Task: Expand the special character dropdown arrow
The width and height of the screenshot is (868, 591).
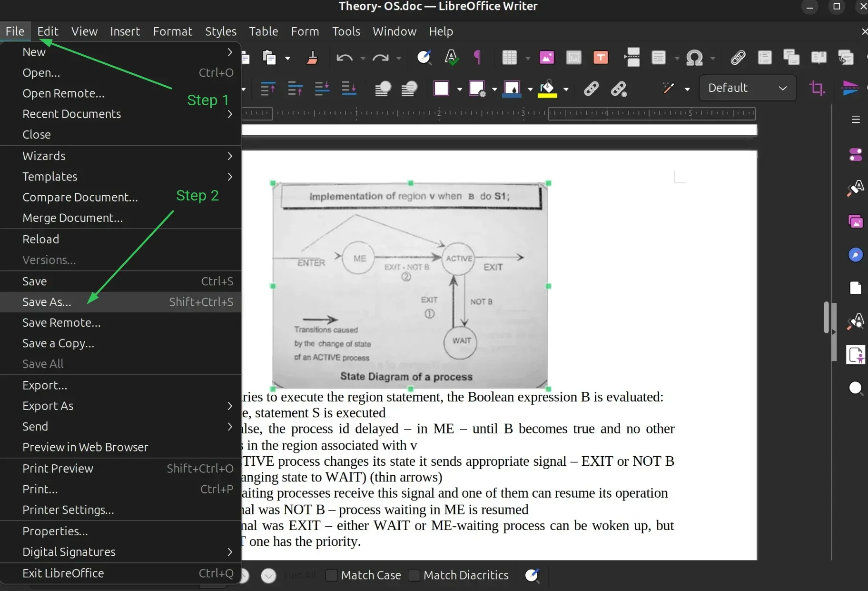Action: (712, 58)
